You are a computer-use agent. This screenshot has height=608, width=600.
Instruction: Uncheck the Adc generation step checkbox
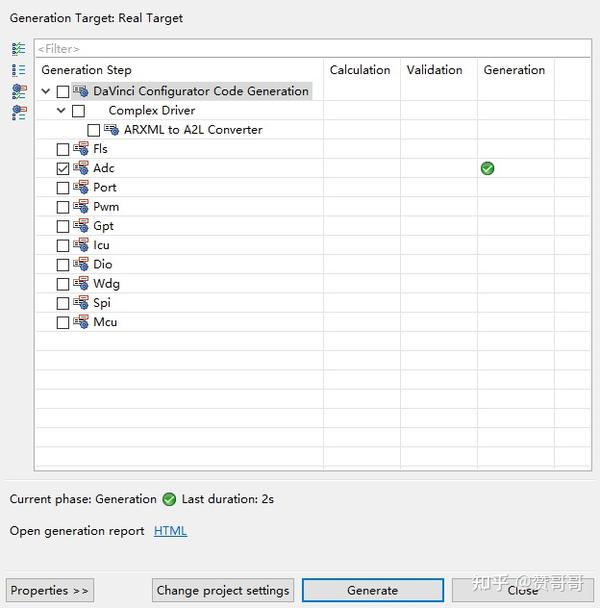[x=63, y=169]
